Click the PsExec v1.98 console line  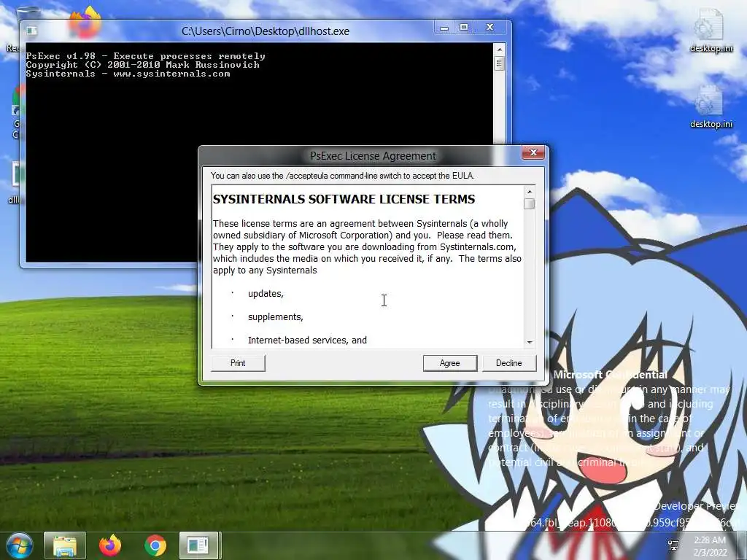(145, 56)
